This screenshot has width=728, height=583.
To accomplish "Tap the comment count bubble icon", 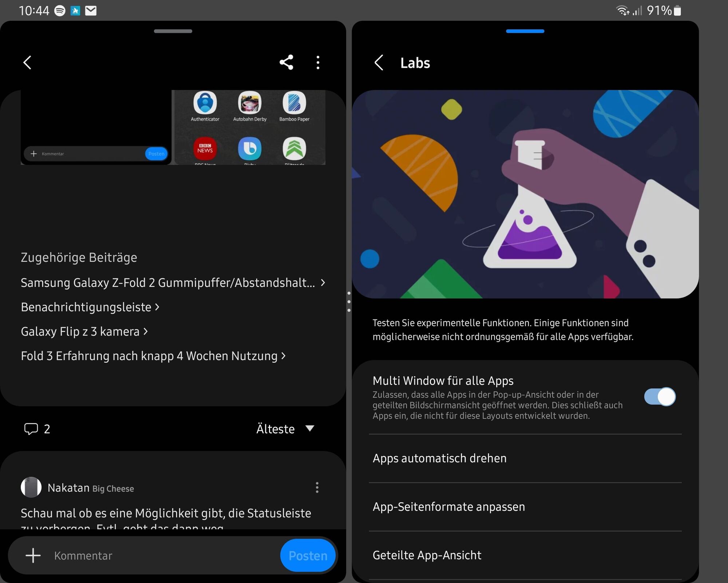I will [31, 429].
